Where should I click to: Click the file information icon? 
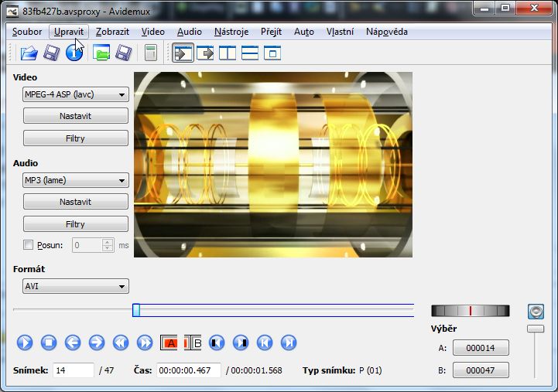[x=74, y=53]
